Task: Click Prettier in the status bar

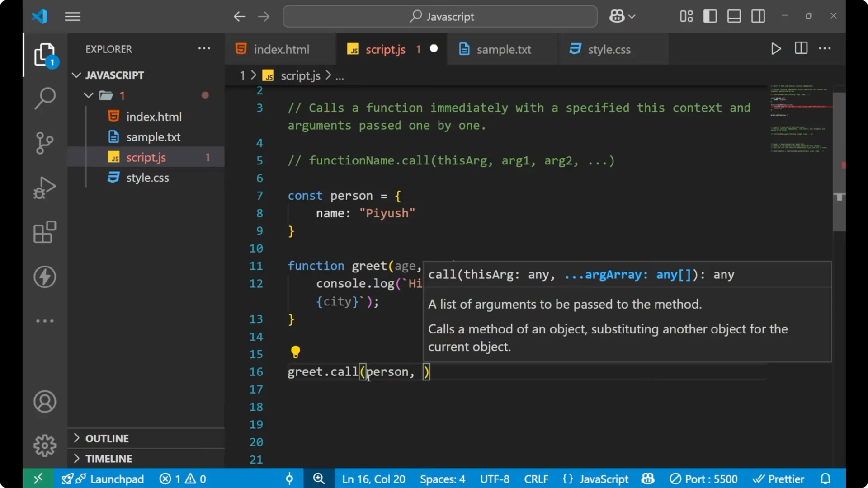Action: pos(778,479)
